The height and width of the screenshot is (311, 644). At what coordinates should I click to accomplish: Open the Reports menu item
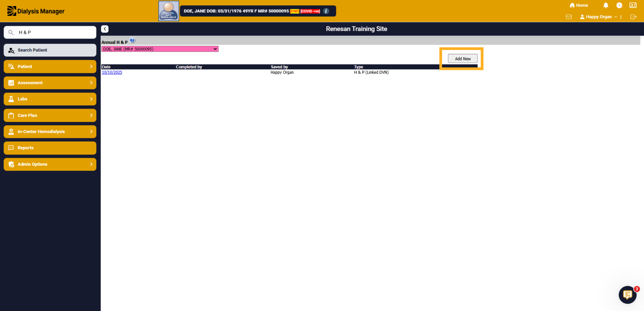coord(50,148)
